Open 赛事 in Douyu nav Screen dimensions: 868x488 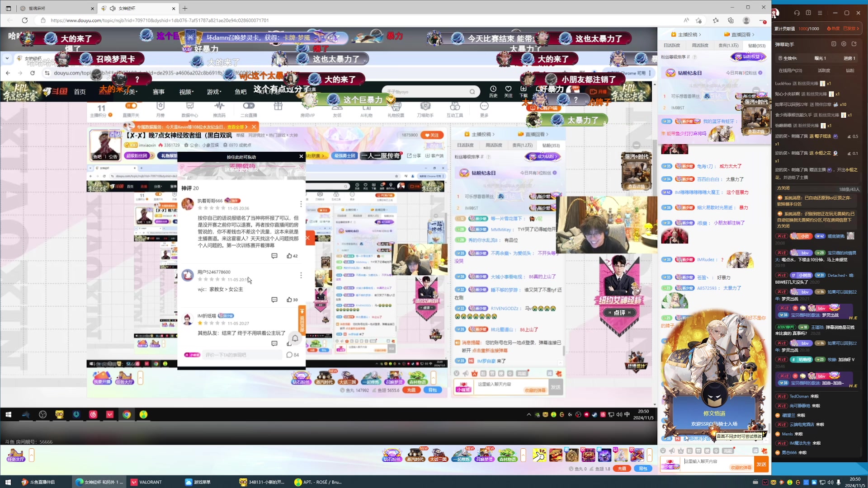pyautogui.click(x=158, y=92)
